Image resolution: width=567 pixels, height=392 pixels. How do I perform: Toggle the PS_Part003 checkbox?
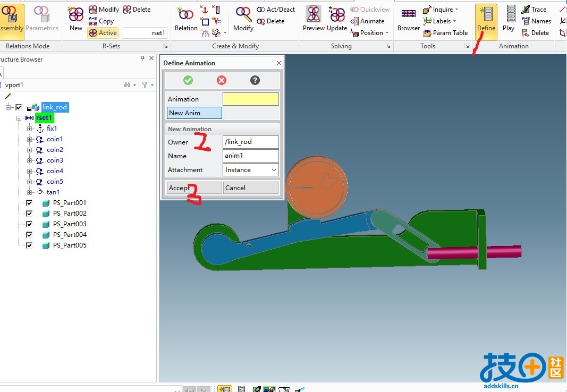(29, 224)
